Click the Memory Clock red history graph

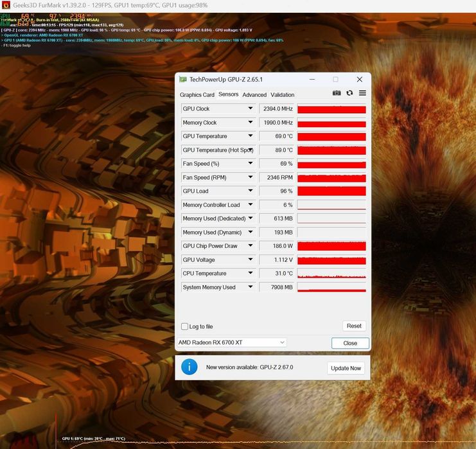click(x=331, y=123)
